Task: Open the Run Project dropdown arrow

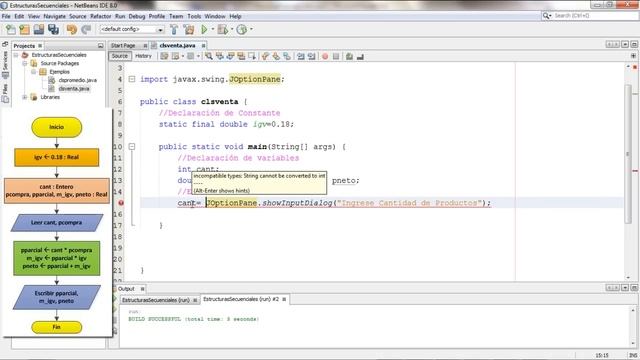Action: click(212, 29)
